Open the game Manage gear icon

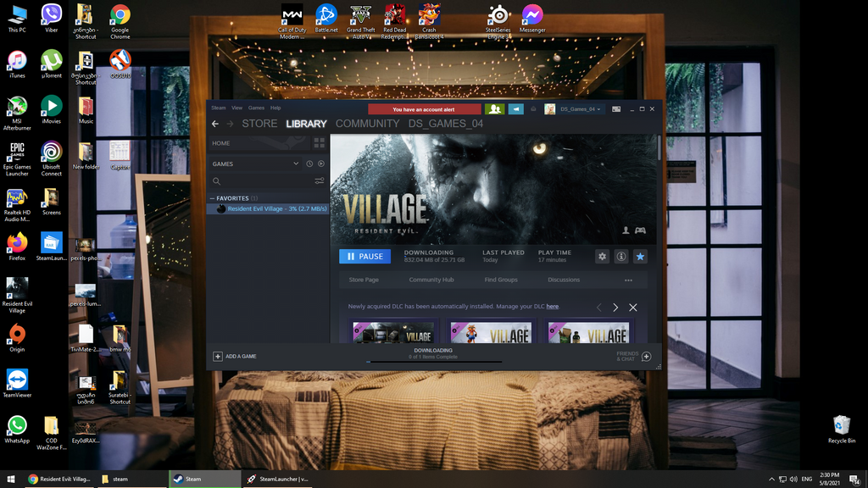click(603, 256)
